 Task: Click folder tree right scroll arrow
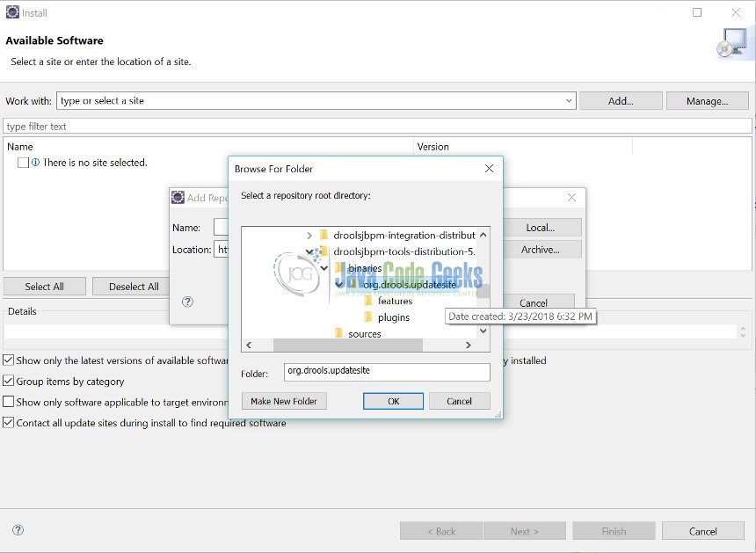(x=469, y=345)
